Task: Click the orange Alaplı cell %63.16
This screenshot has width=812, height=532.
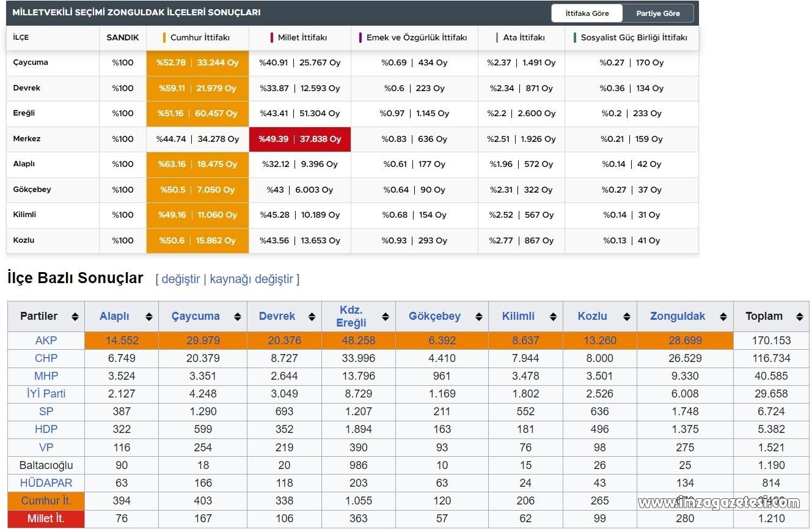Action: tap(197, 164)
